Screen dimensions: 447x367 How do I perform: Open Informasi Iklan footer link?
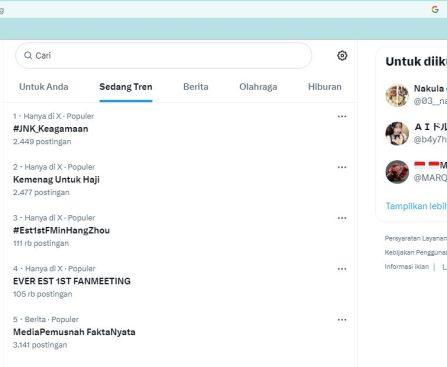tap(407, 267)
